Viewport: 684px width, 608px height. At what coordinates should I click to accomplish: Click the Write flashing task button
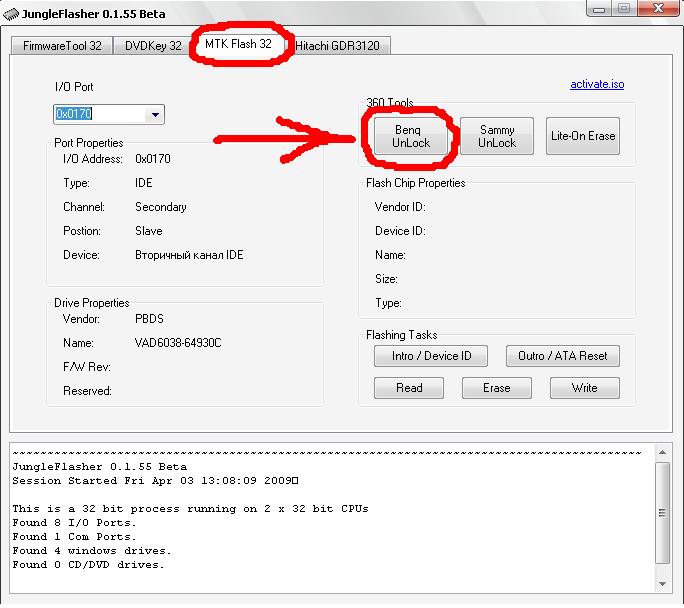click(x=585, y=388)
